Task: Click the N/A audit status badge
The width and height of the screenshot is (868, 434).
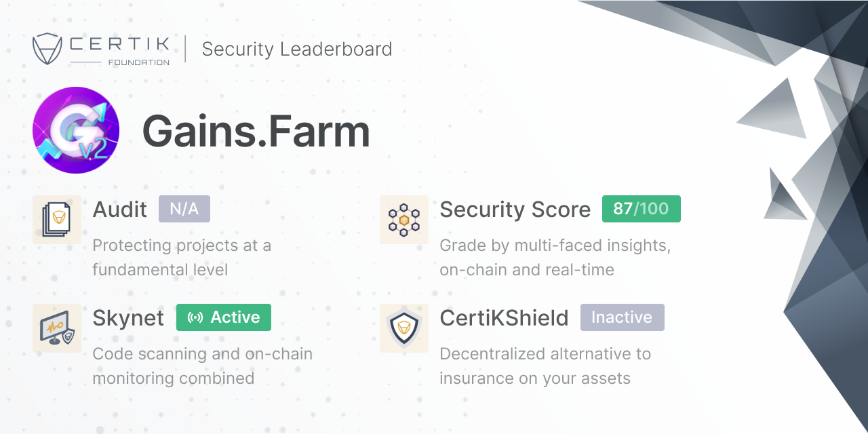Action: coord(184,209)
